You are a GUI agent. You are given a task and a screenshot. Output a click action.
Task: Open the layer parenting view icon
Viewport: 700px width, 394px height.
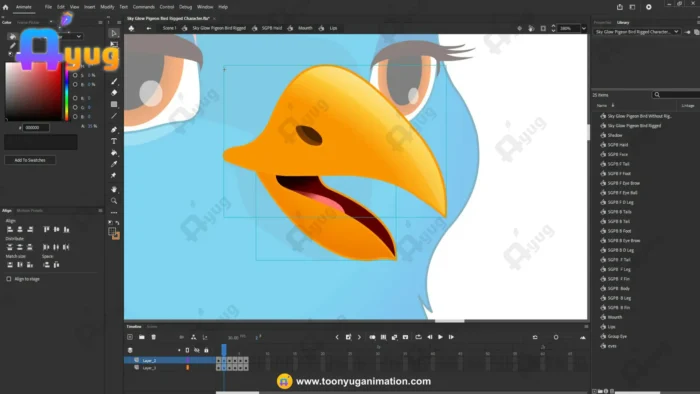click(193, 337)
